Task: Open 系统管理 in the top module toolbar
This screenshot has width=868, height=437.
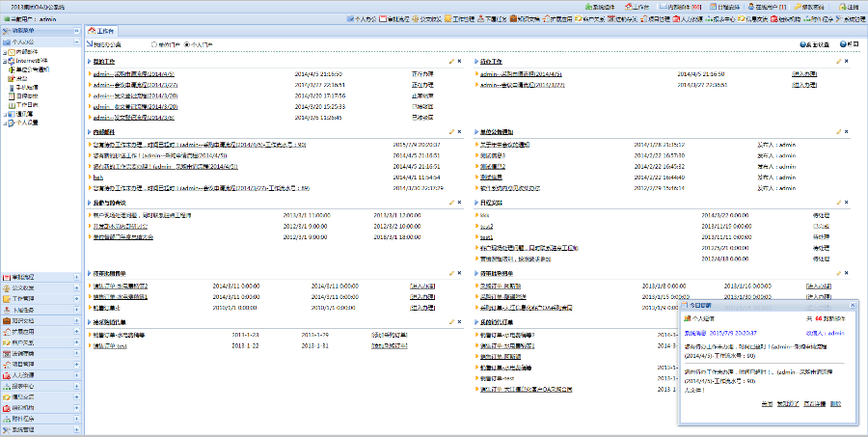Action: tap(851, 19)
